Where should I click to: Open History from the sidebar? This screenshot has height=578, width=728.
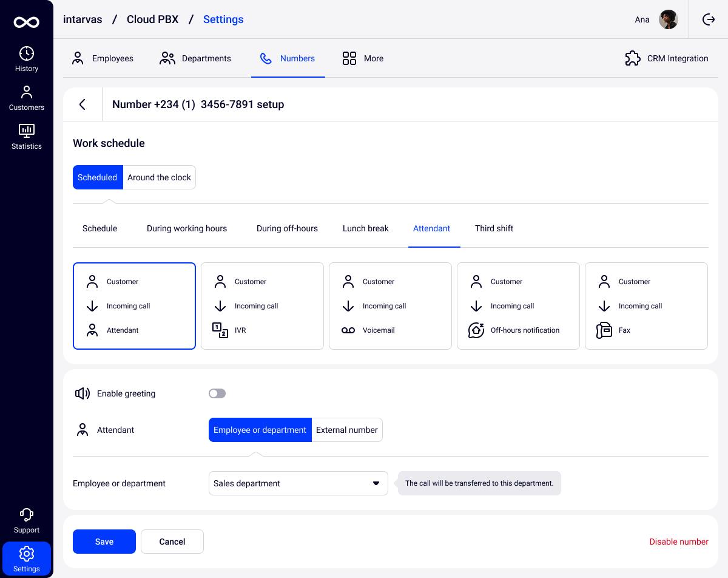point(27,59)
